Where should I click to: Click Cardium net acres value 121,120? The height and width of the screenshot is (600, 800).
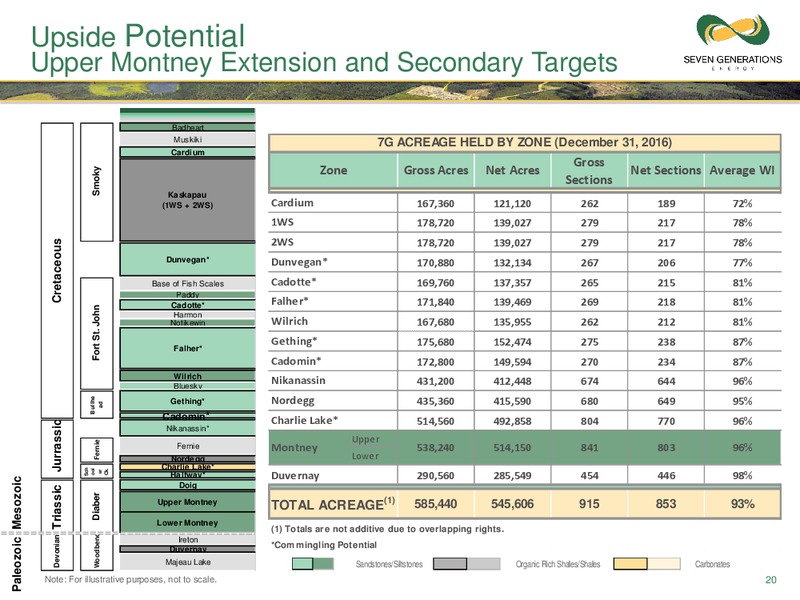[x=512, y=203]
